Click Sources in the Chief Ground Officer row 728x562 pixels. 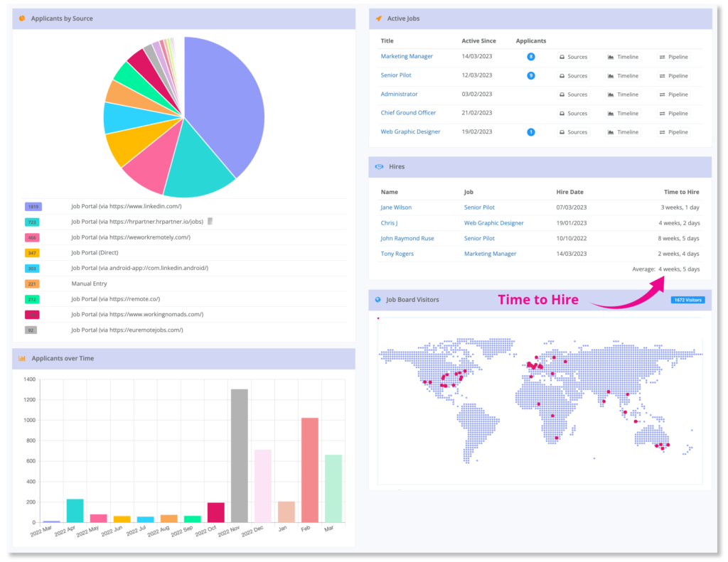574,113
